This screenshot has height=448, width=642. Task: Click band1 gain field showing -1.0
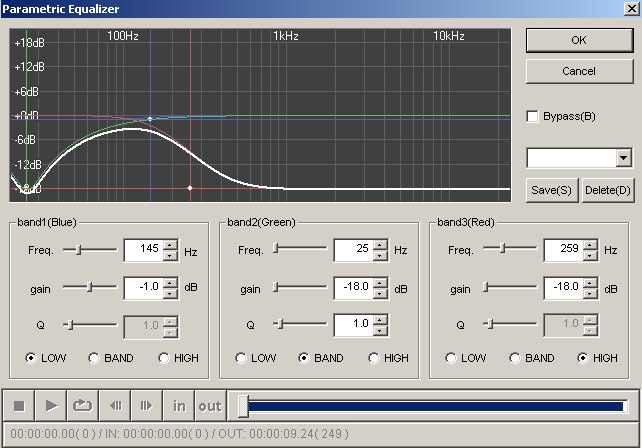tap(144, 288)
